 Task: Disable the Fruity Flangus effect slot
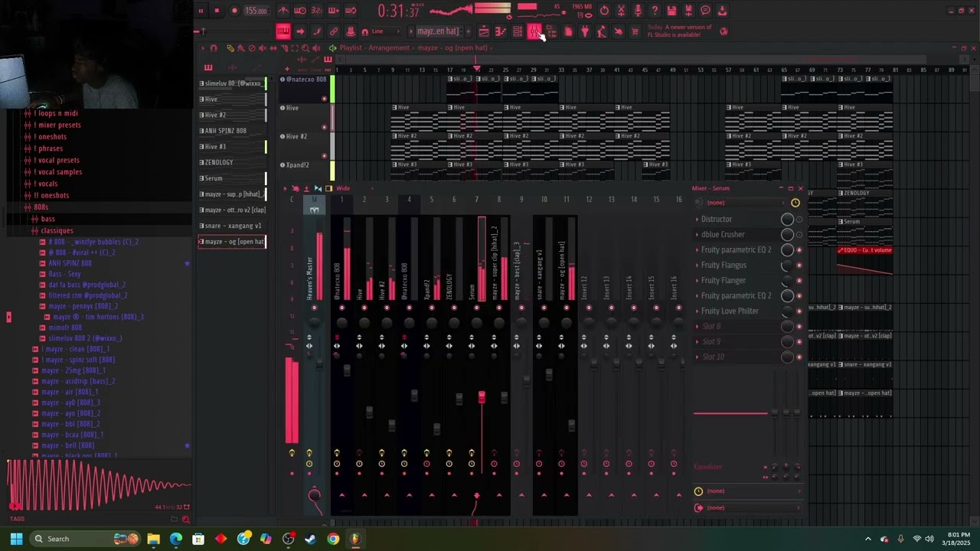[x=799, y=266]
